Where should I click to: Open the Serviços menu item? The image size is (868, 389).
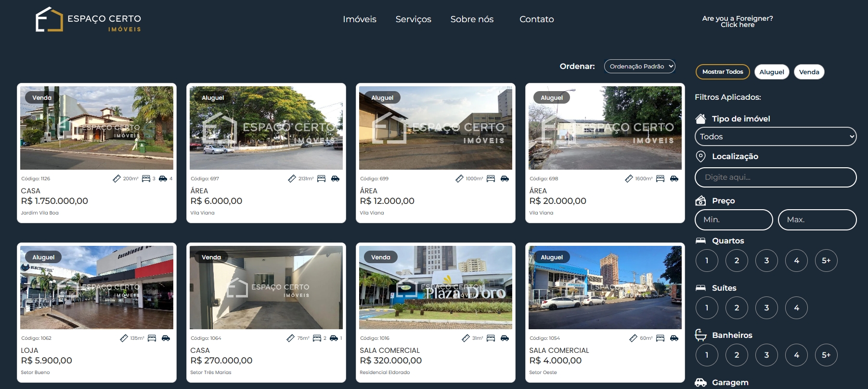[413, 19]
